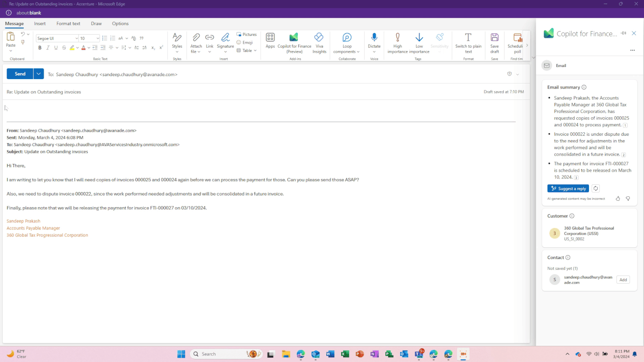The height and width of the screenshot is (362, 644).
Task: Click the Format Painter brush icon
Action: (23, 42)
